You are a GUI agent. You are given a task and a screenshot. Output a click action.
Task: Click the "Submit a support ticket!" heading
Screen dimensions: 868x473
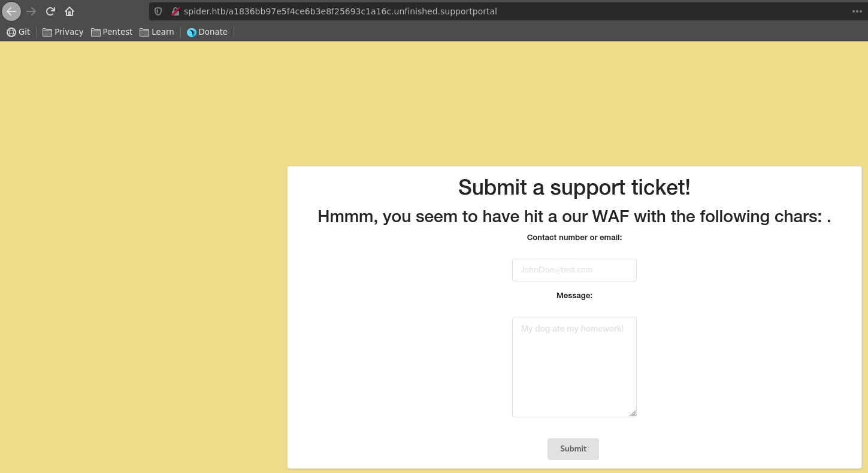click(574, 187)
